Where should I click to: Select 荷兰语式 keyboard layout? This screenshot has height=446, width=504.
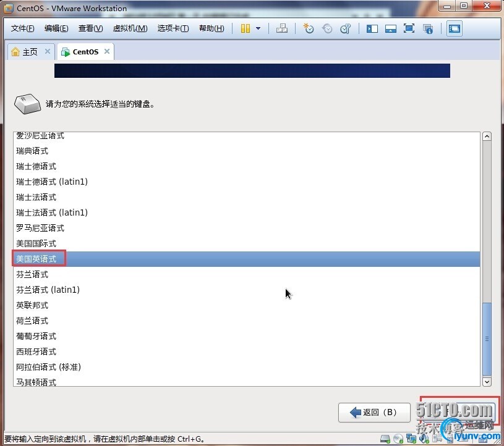point(247,321)
